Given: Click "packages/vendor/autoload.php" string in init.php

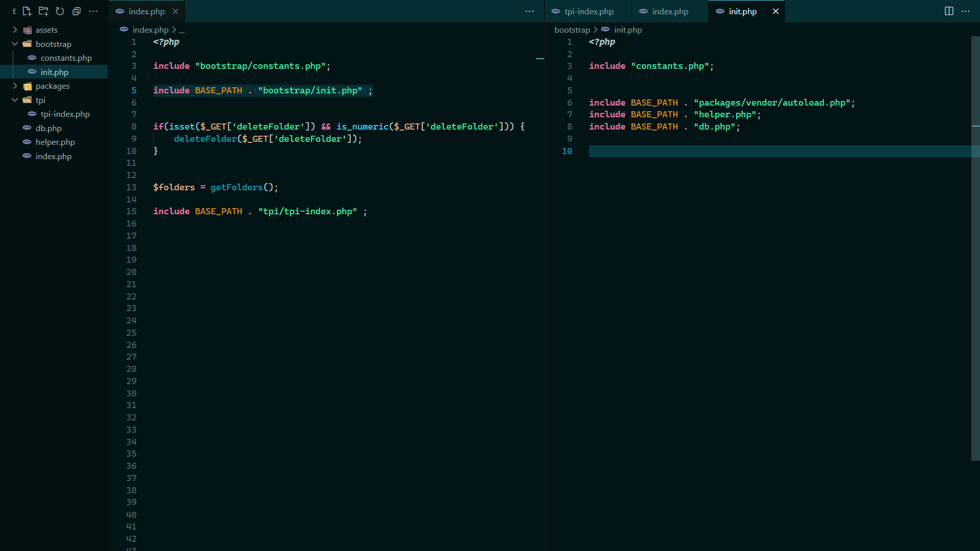Looking at the screenshot, I should (x=772, y=103).
